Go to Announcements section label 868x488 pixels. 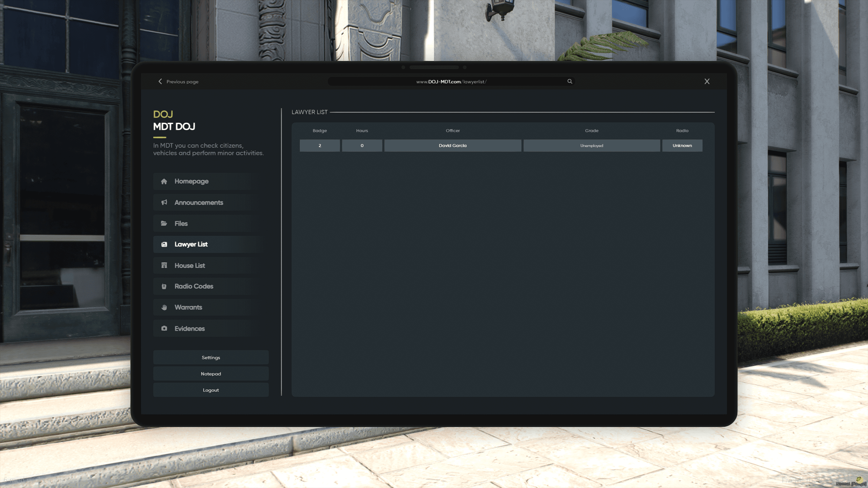pos(199,202)
